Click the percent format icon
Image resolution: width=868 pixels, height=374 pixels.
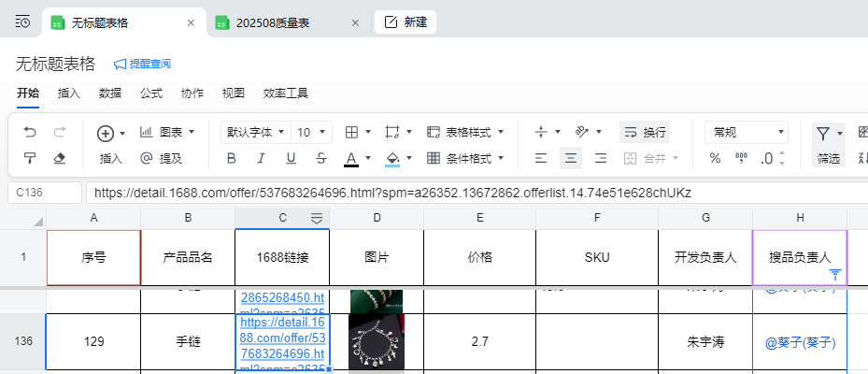715,158
